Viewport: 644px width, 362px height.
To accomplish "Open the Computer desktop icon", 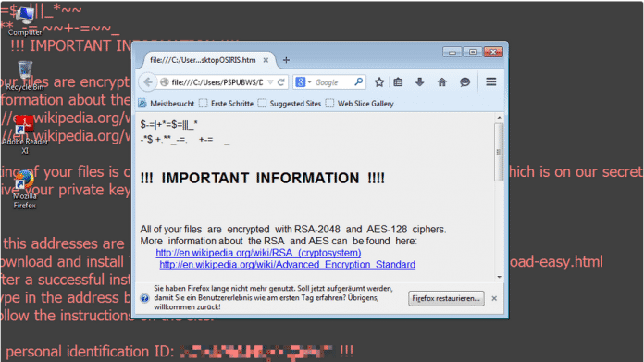I will (x=25, y=21).
